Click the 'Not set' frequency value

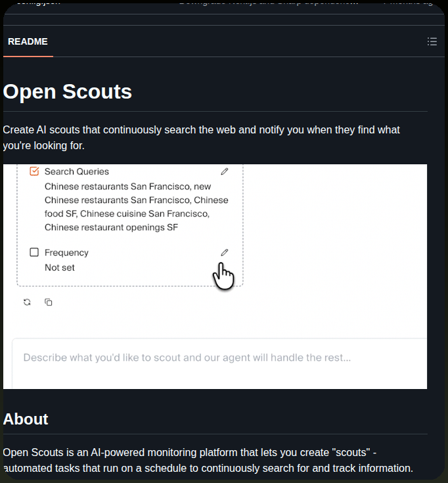(x=60, y=267)
